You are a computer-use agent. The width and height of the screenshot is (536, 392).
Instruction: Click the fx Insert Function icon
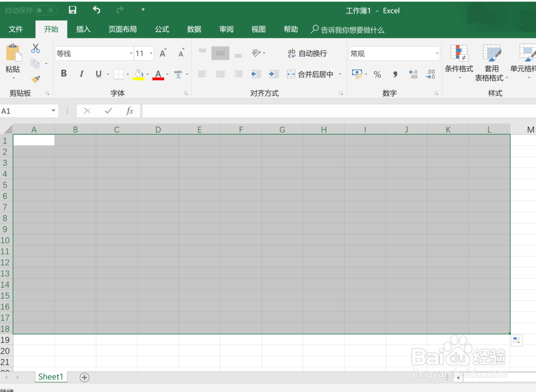tap(130, 111)
